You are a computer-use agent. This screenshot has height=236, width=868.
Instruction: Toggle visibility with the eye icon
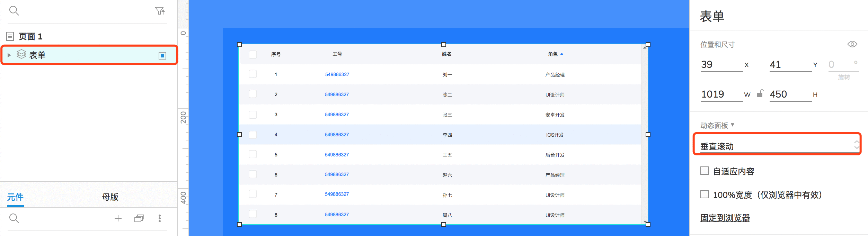[852, 44]
